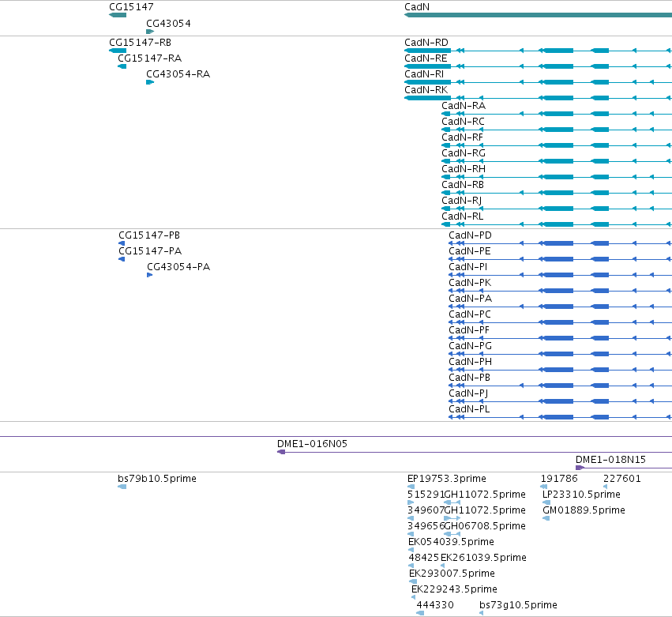Open the CadN-RJ transcript label
The image size is (672, 617).
[x=462, y=201]
